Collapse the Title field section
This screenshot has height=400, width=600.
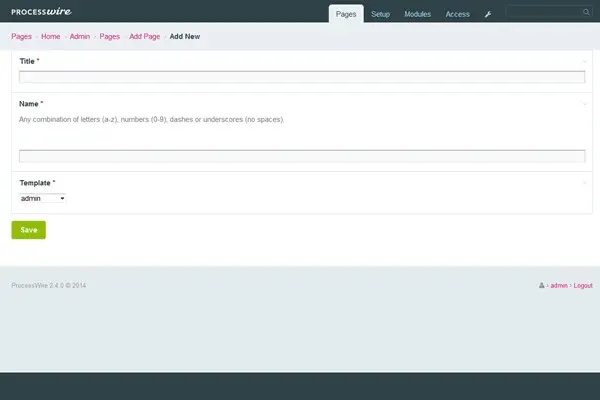point(584,61)
